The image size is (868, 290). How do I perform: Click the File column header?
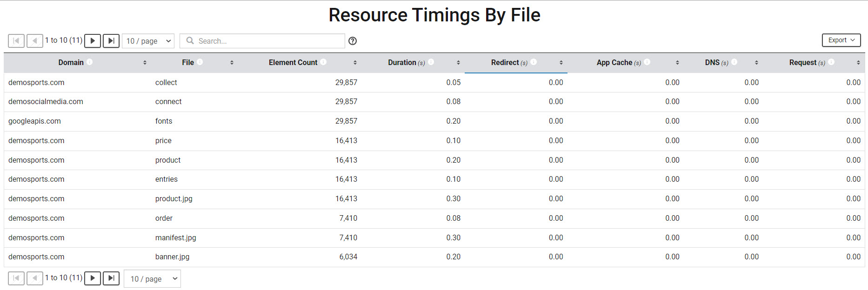pos(188,63)
